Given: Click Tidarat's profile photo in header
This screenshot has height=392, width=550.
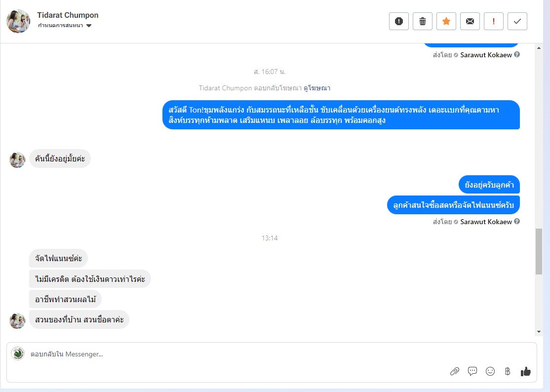Looking at the screenshot, I should (x=18, y=21).
